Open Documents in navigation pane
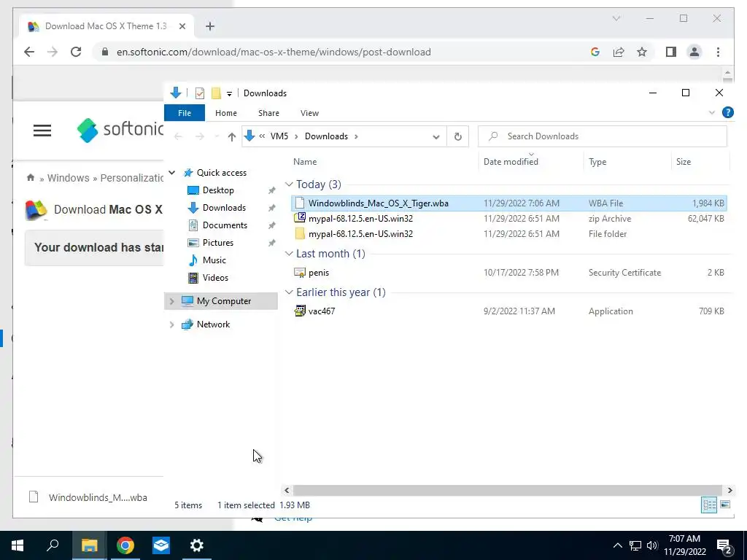This screenshot has height=560, width=747. 225,225
